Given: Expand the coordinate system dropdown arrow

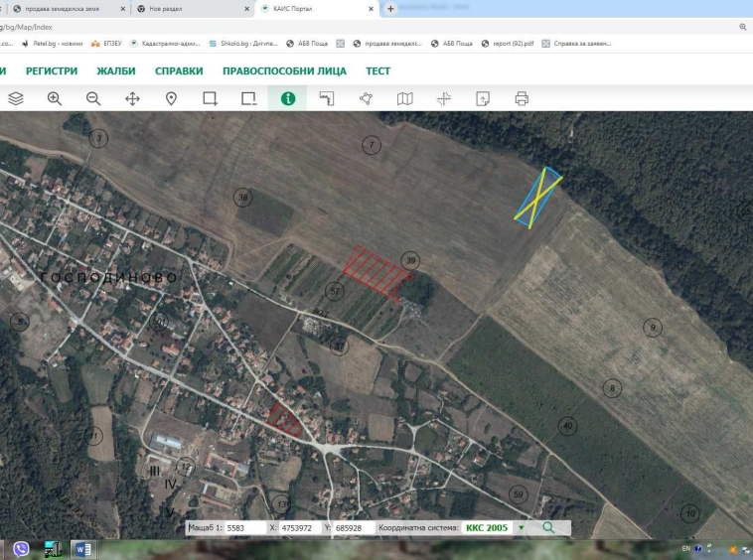Looking at the screenshot, I should [521, 528].
